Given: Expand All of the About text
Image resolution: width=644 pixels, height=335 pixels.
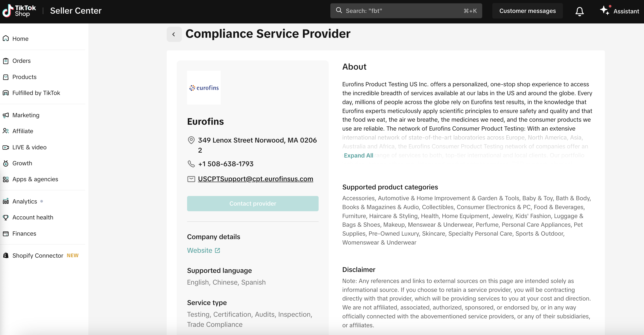Looking at the screenshot, I should pyautogui.click(x=358, y=155).
